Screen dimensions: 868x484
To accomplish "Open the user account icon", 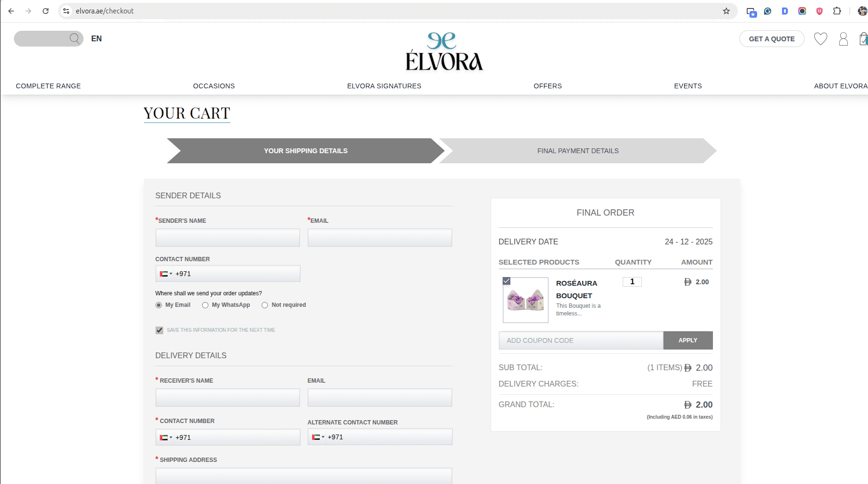I will click(843, 39).
